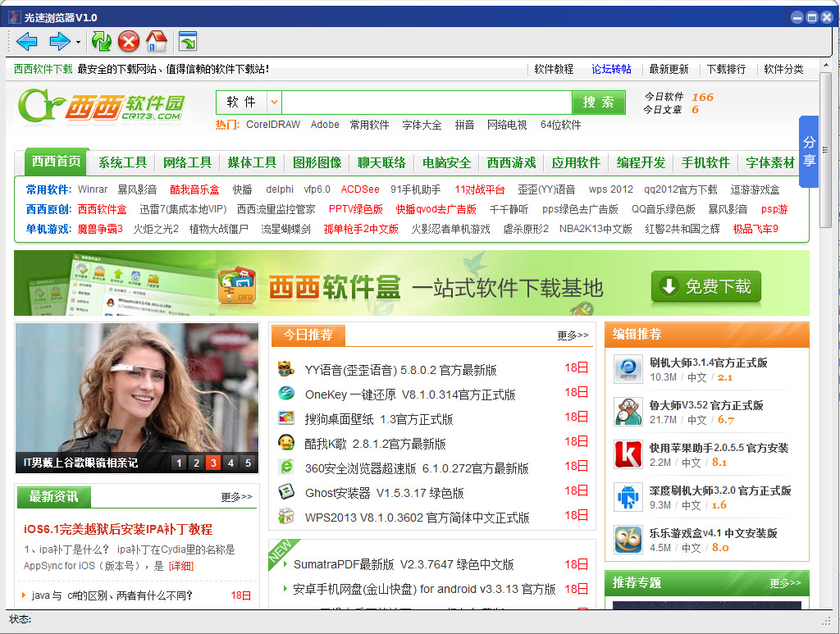Click the 乐乐游戏盒 app icon
840x634 pixels.
click(x=628, y=540)
